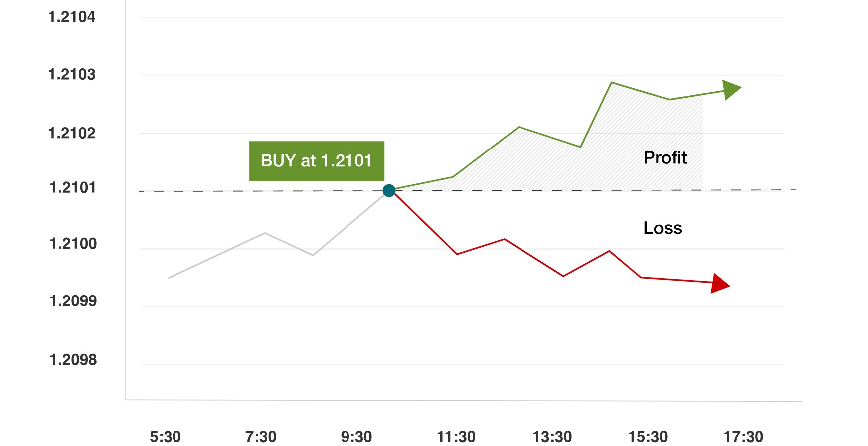Select the 1.2104 price axis label
Viewport: 868px width, 446px height.
tap(72, 17)
